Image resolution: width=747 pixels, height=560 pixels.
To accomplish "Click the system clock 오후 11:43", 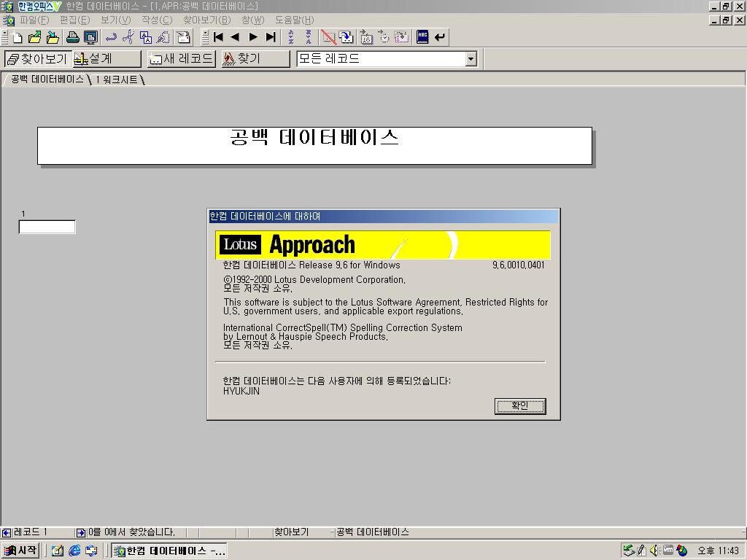I will point(718,551).
